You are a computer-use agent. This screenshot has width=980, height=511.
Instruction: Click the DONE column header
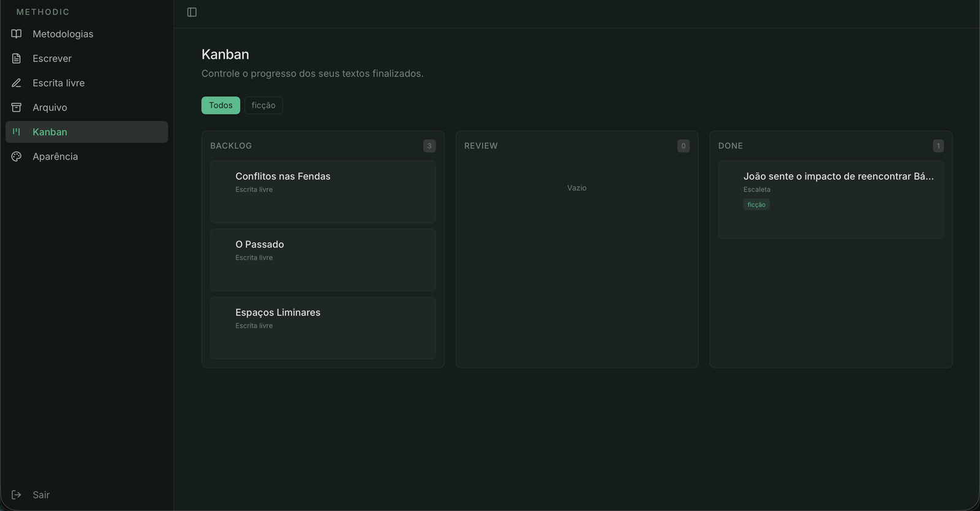[730, 146]
